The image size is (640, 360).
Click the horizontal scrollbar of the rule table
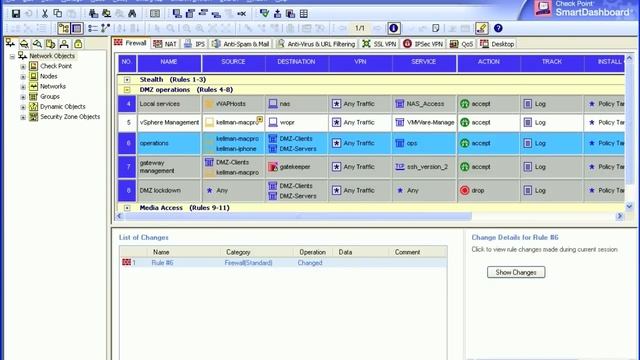[x=298, y=216]
